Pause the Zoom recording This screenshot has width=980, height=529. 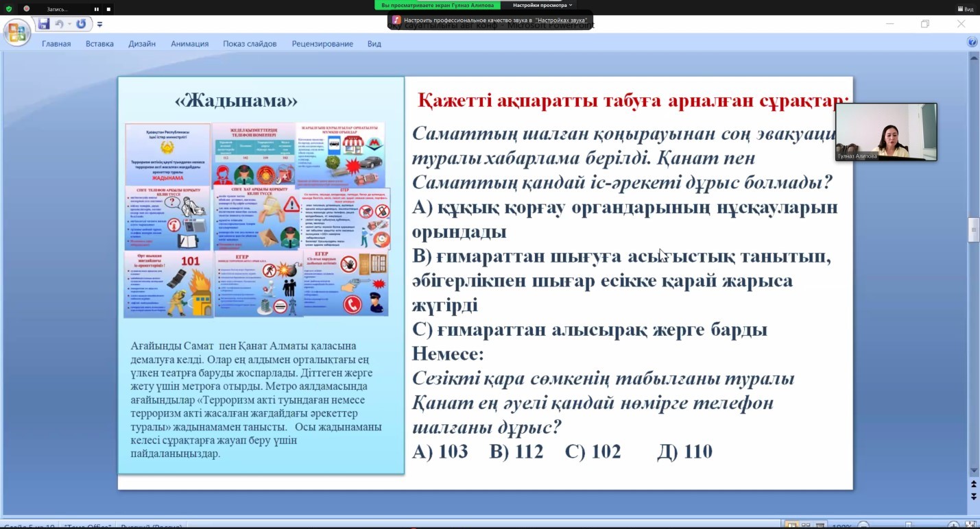click(x=97, y=9)
